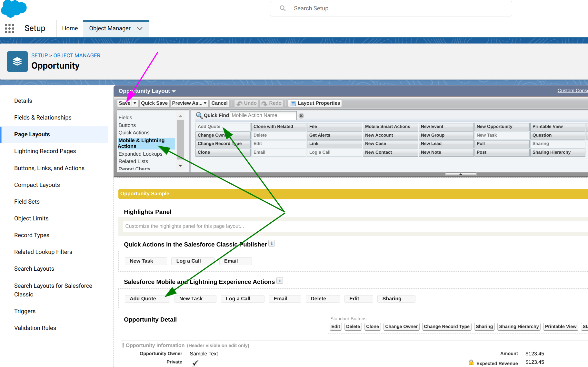
Task: Click the Sample Text owner link
Action: (x=204, y=354)
